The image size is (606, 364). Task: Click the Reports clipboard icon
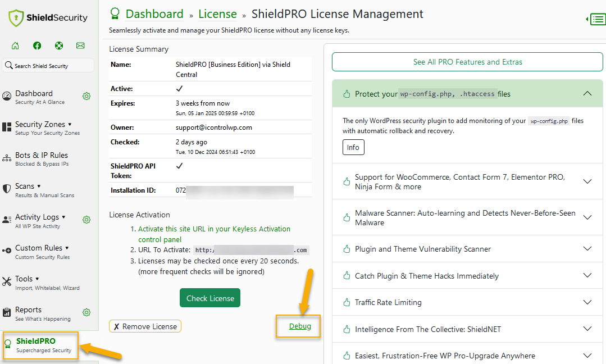7,312
